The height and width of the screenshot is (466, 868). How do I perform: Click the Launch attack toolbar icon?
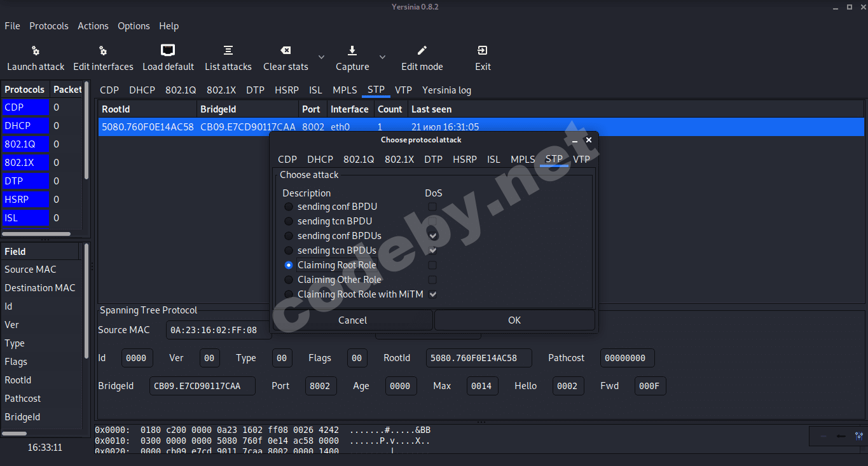(36, 51)
